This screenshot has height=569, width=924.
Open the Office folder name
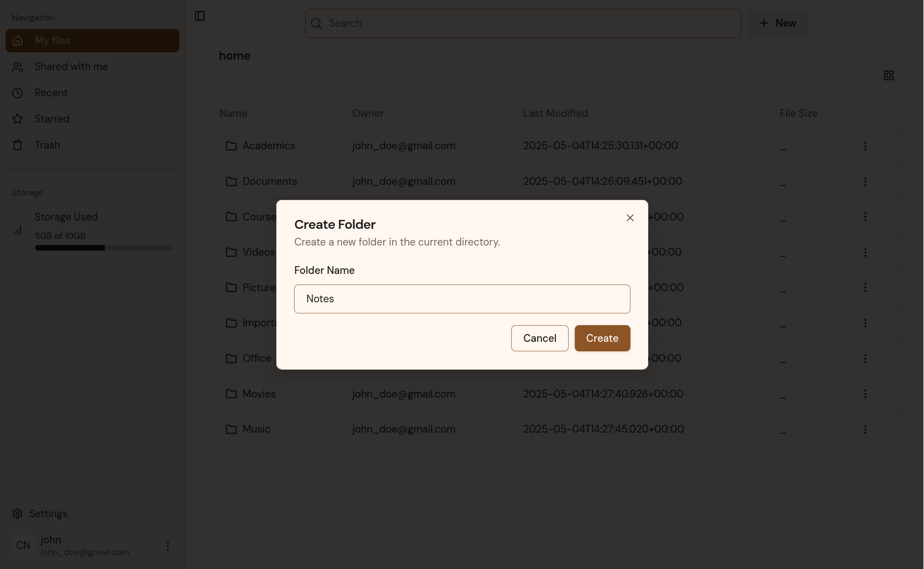coord(257,359)
